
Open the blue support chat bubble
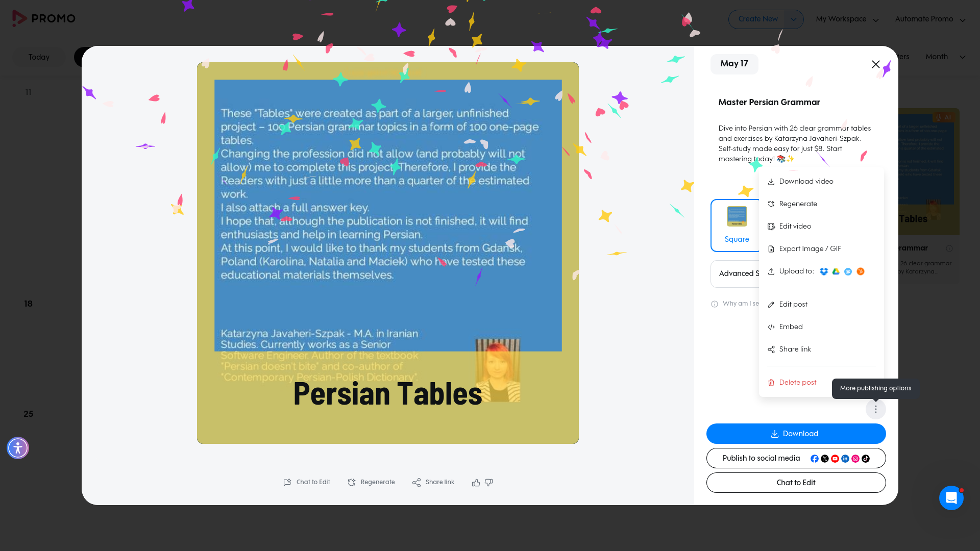[x=951, y=498]
